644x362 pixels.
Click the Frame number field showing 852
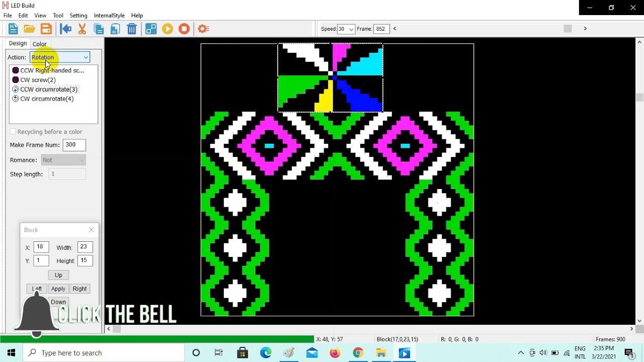pyautogui.click(x=381, y=29)
